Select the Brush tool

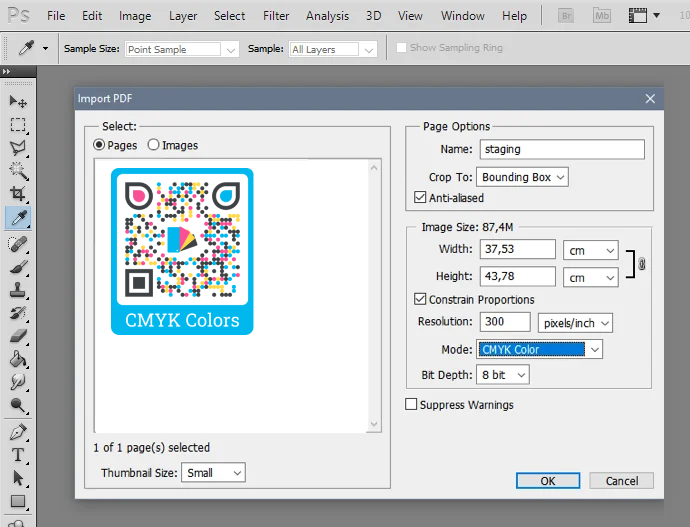18,267
